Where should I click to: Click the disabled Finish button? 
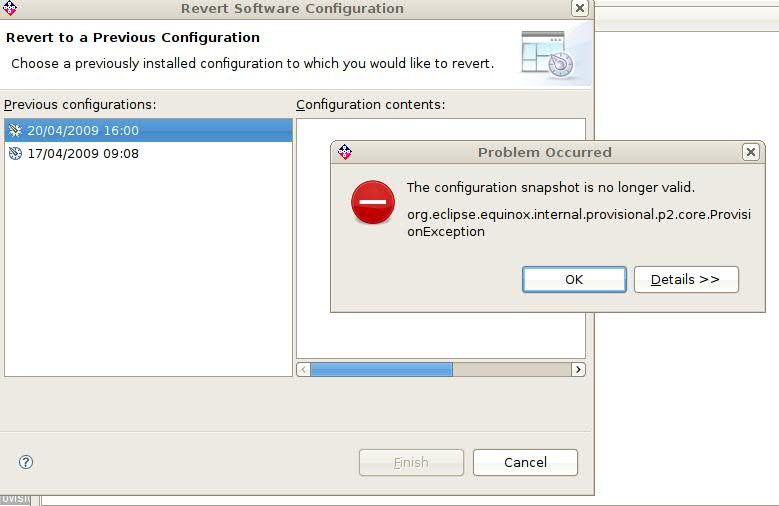[411, 462]
